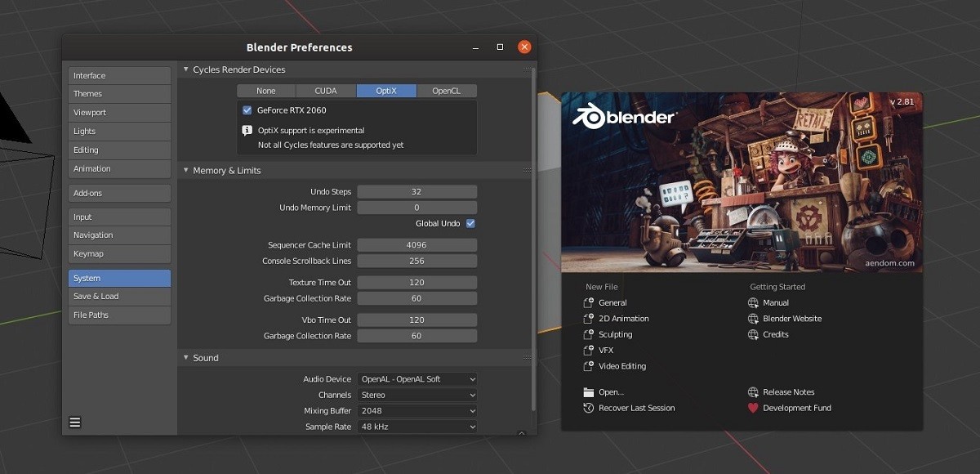Open the Channels Stereo dropdown
980x474 pixels.
[x=417, y=395]
